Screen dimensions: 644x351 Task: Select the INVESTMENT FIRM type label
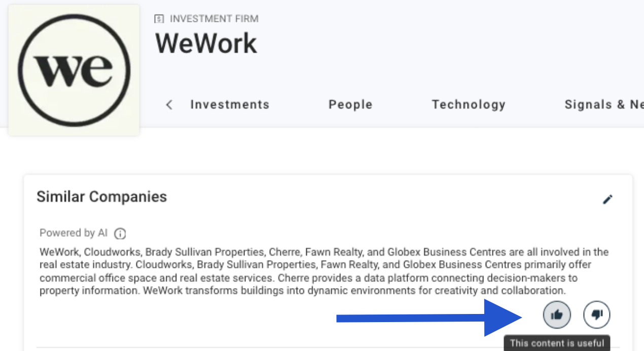214,19
